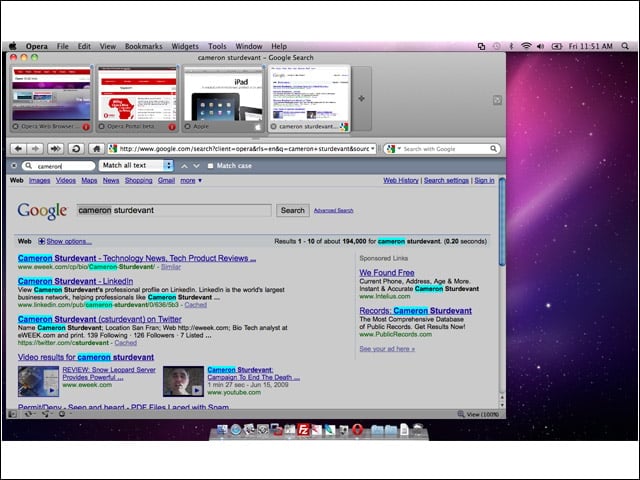Switch to the Opera Portal beta tab
Viewport: 640px width, 480px height.
[137, 98]
